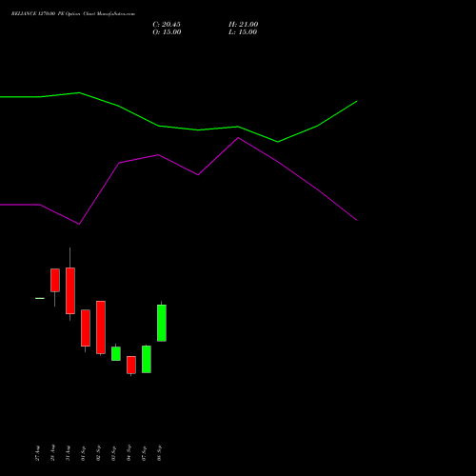
Task: Click the green indicator line on the chart
Action: [x=198, y=129]
